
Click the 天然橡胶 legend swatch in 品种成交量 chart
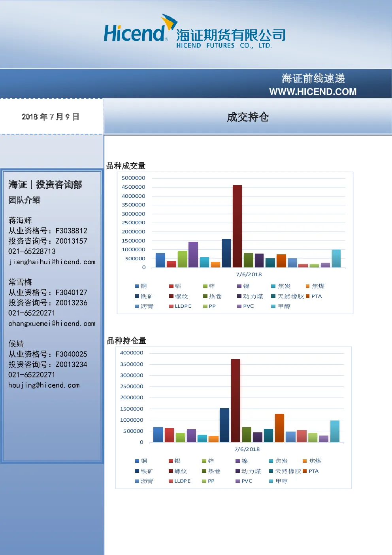coord(273,296)
